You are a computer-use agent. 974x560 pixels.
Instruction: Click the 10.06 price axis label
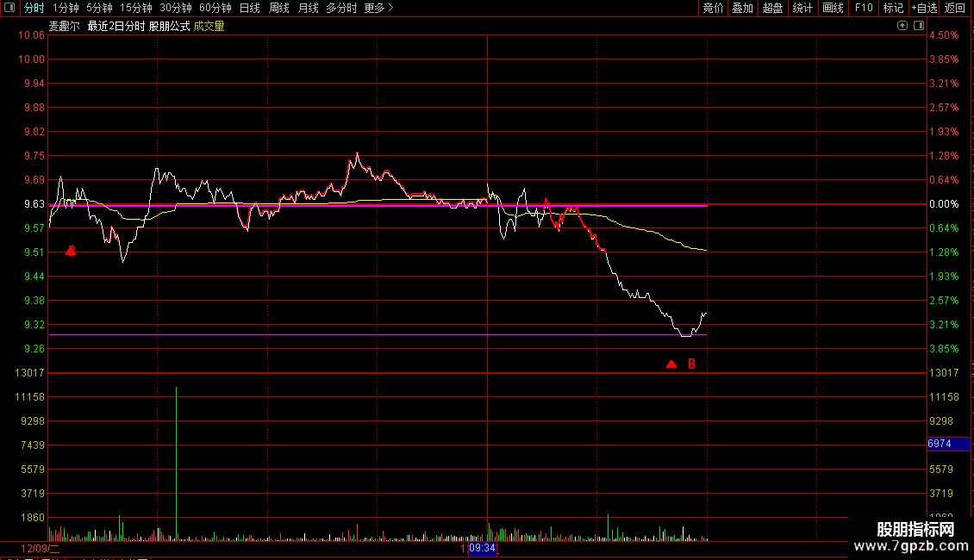pyautogui.click(x=31, y=35)
